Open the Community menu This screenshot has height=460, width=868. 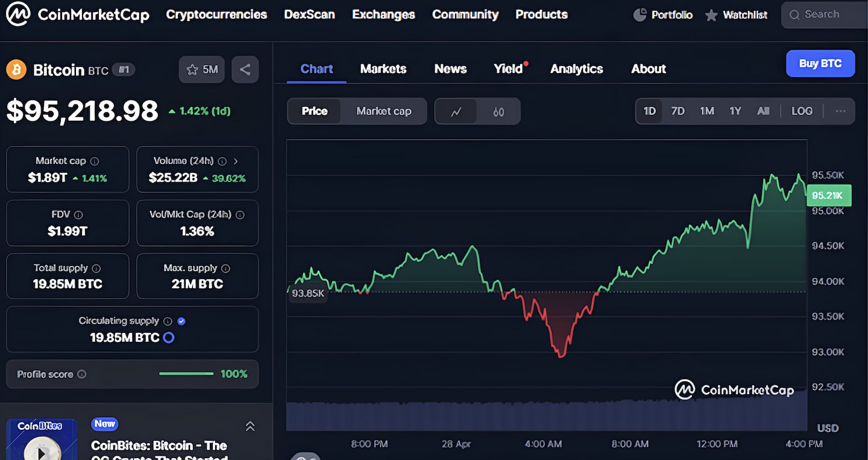pos(465,14)
